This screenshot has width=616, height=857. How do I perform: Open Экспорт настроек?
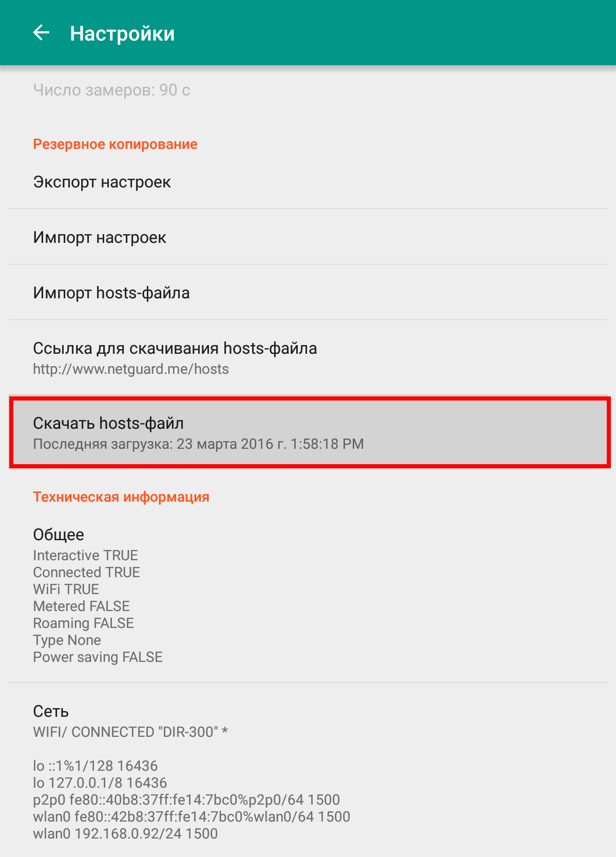coord(308,182)
